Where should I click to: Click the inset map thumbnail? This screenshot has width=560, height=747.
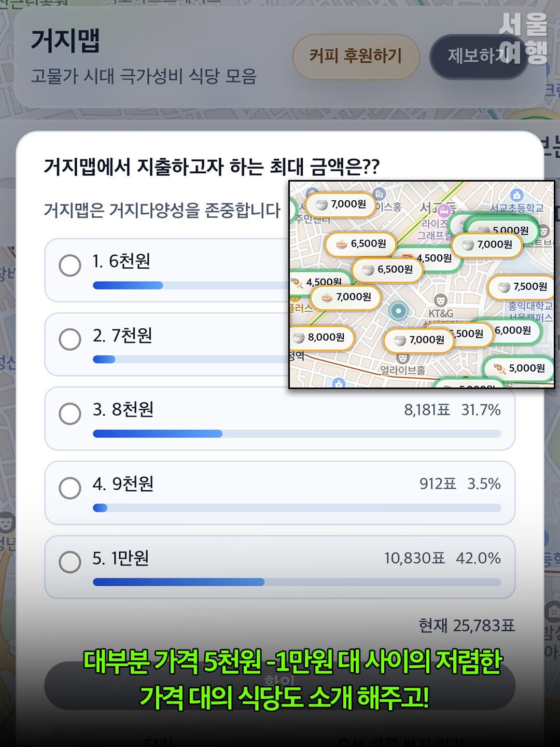click(421, 284)
